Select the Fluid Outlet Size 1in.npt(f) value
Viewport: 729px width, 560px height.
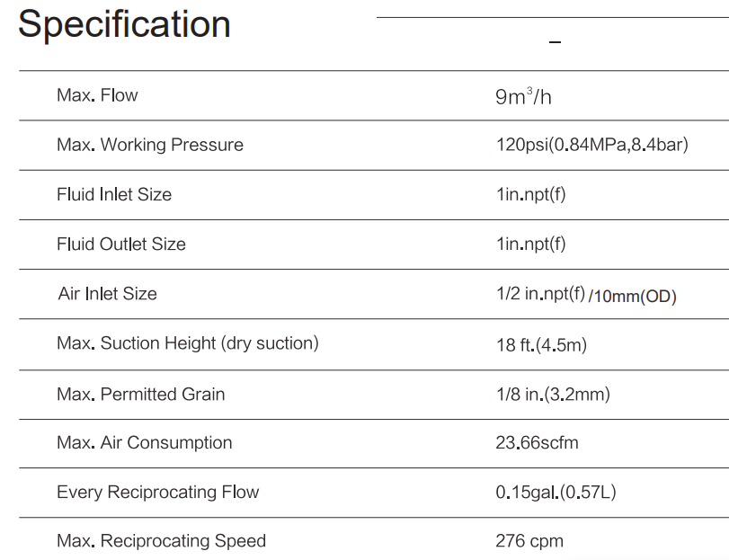pos(530,244)
